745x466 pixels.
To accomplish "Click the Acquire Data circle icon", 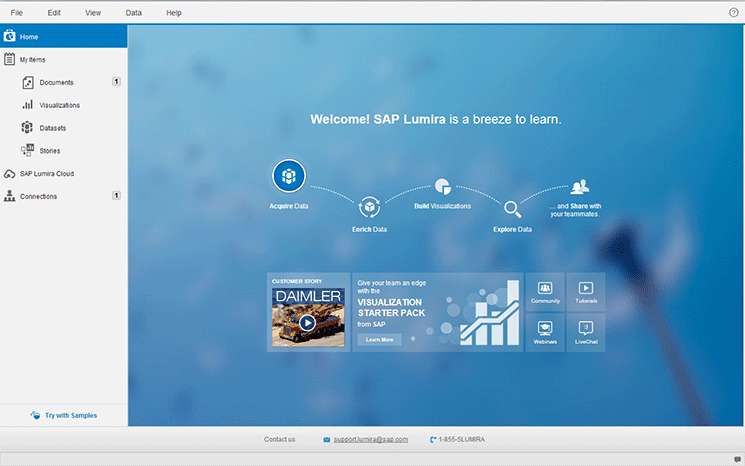I will coord(289,176).
